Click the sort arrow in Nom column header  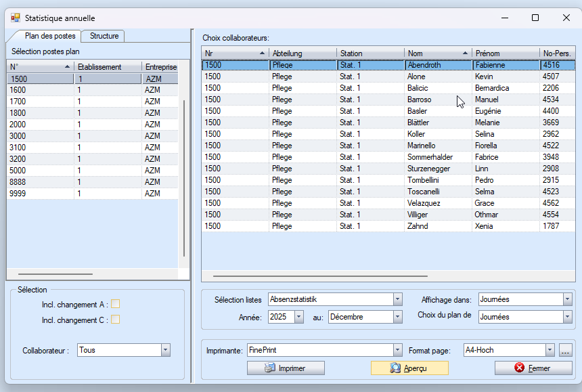pyautogui.click(x=465, y=53)
